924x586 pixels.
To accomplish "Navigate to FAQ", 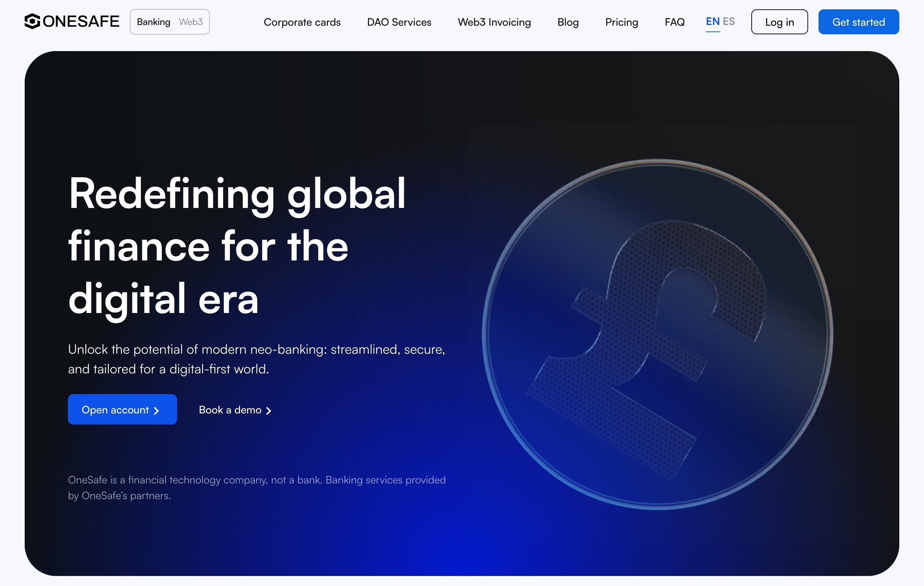I will (674, 22).
